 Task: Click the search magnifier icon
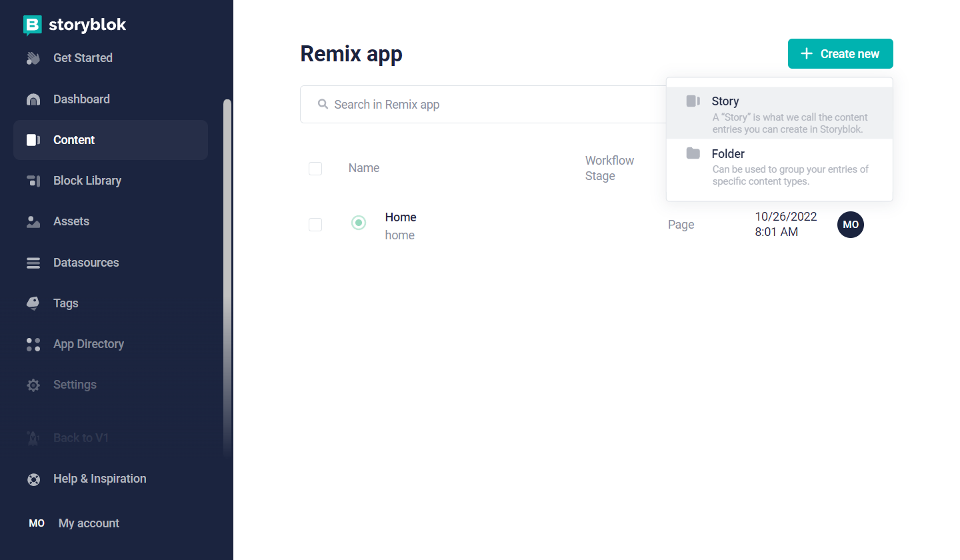323,104
